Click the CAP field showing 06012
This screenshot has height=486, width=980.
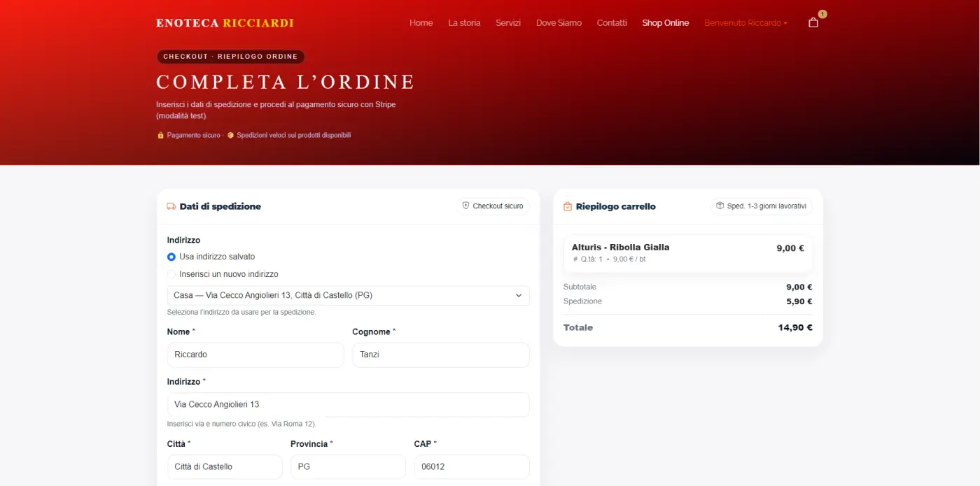pos(471,466)
